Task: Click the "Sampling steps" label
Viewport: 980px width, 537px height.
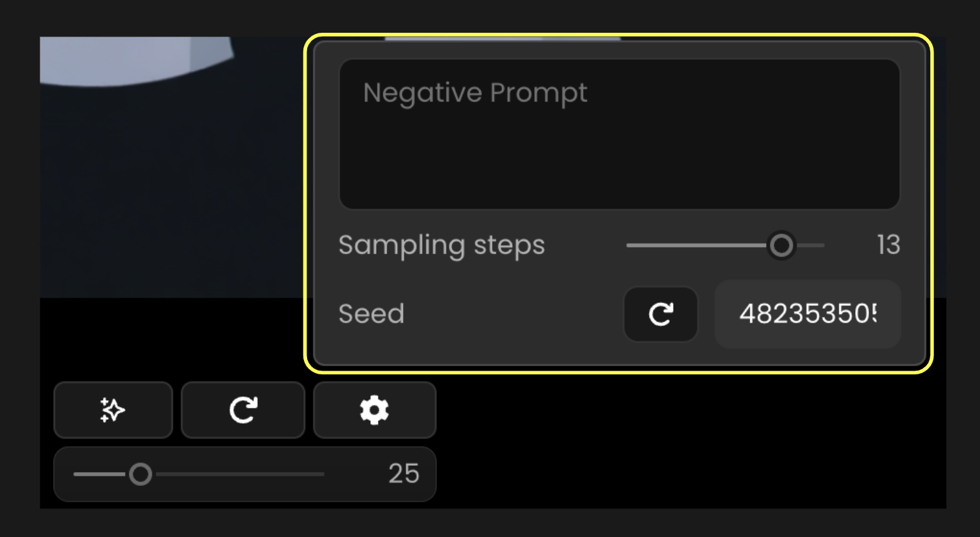Action: pos(441,245)
